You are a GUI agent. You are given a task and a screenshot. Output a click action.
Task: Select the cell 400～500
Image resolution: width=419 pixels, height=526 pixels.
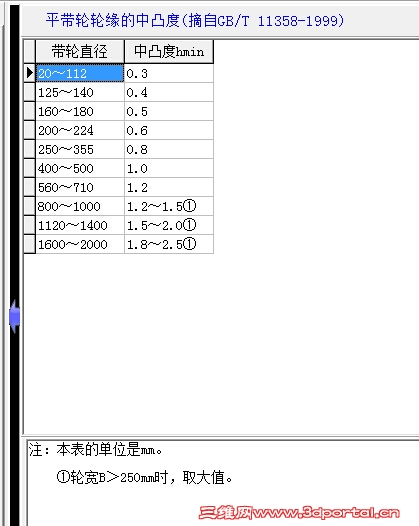coord(80,168)
